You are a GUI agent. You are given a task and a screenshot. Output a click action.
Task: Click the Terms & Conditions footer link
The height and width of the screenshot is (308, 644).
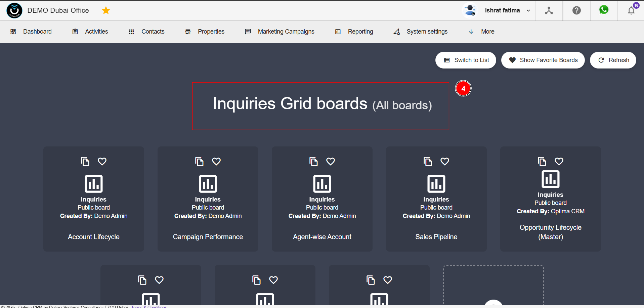pos(149,306)
